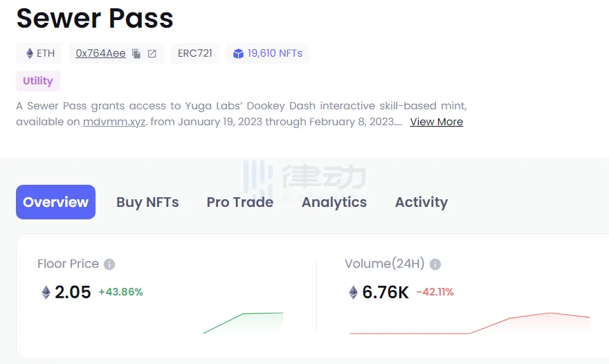This screenshot has width=609, height=364.
Task: Click the Ethereum icon in the ETH badge
Action: [x=30, y=53]
